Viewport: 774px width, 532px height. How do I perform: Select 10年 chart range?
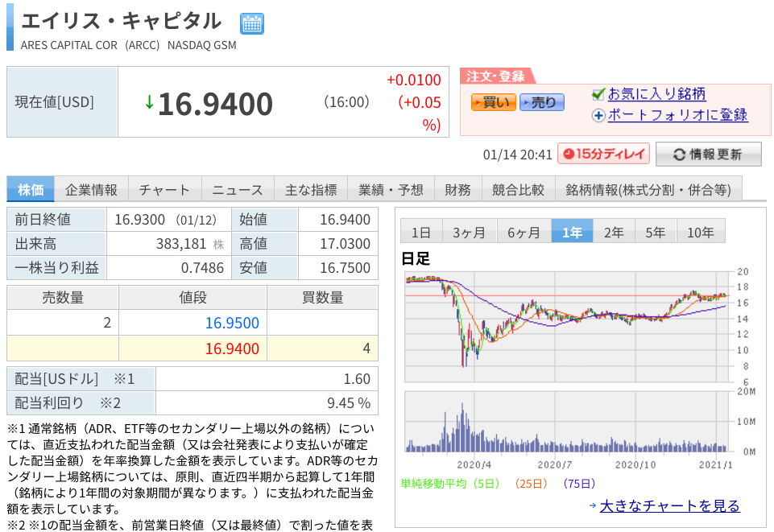point(701,232)
